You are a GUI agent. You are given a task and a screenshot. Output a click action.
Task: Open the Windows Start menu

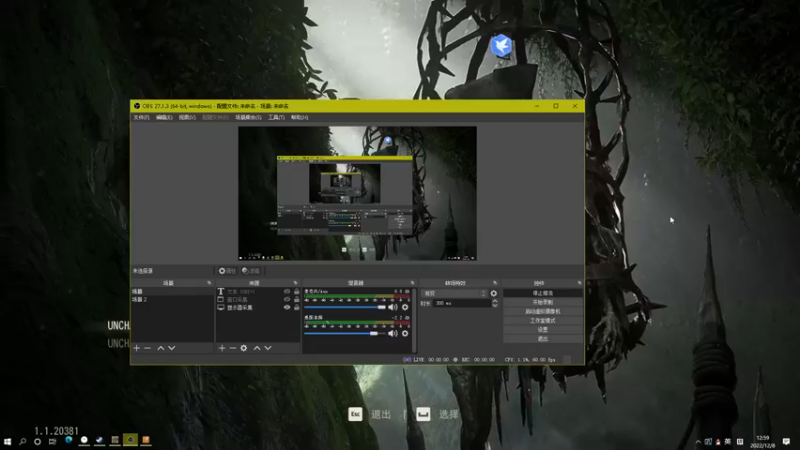(7, 441)
